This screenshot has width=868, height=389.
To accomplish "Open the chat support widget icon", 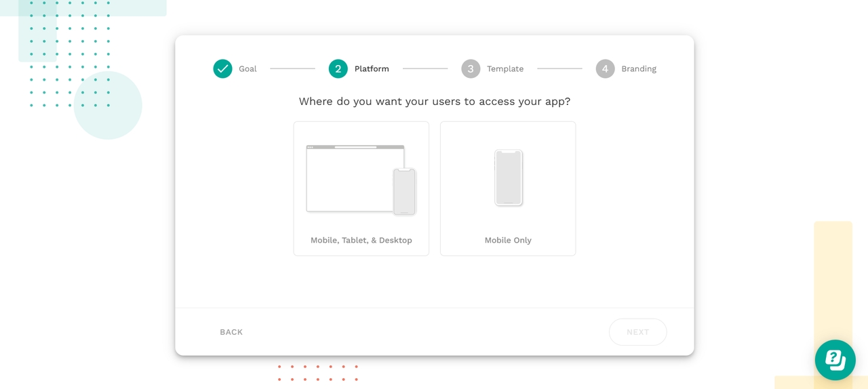I will tap(835, 360).
